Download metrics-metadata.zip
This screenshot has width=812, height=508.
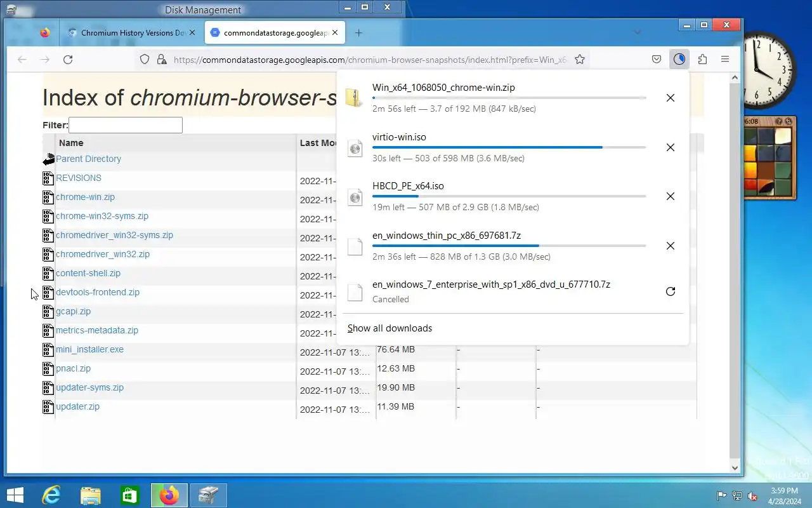point(97,330)
